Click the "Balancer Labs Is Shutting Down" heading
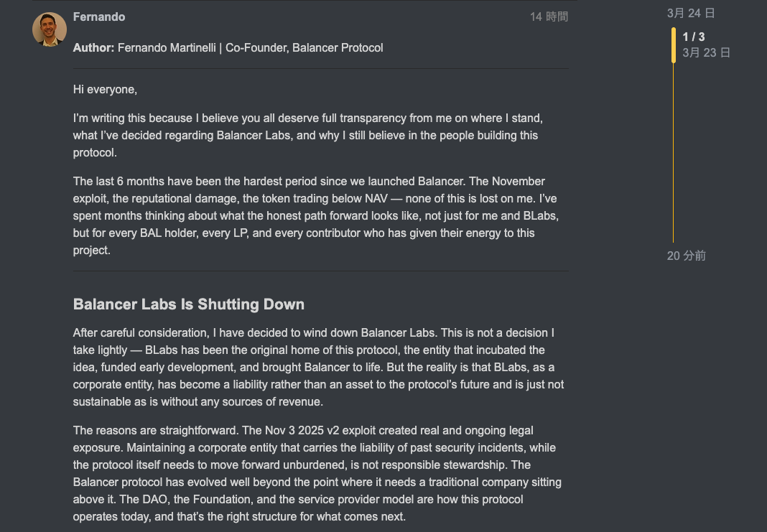Viewport: 767px width, 532px height. pos(189,304)
